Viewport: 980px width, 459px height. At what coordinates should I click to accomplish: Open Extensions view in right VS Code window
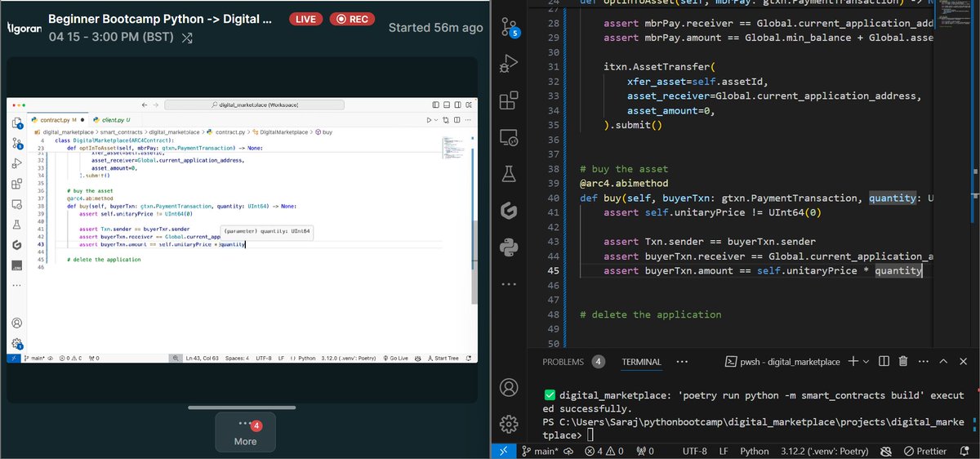509,100
